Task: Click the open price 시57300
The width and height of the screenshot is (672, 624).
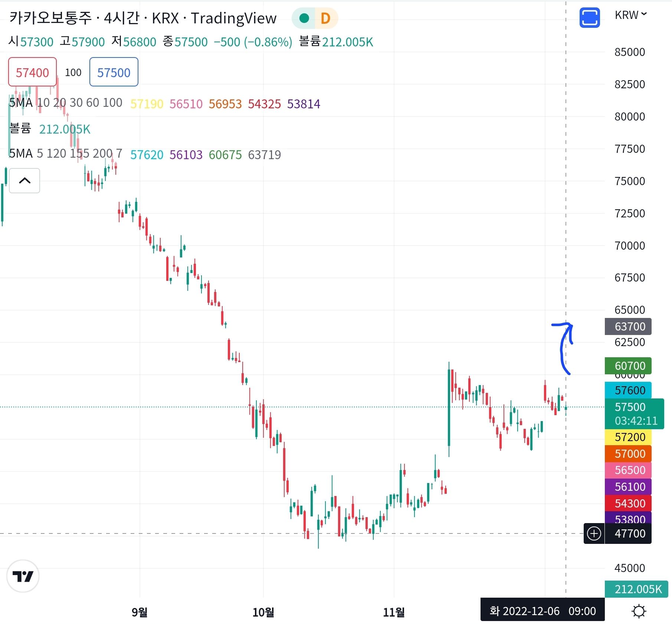Action: click(x=31, y=42)
